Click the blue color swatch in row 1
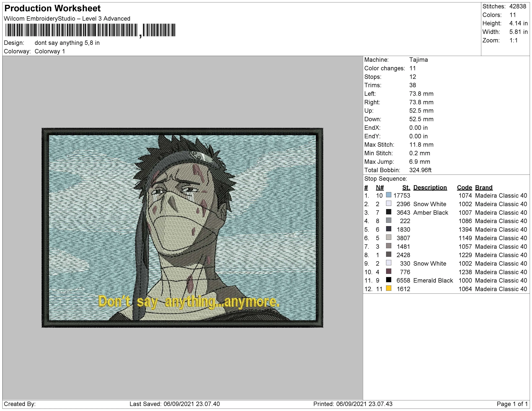Viewport: 532px width, 411px height. pyautogui.click(x=389, y=195)
